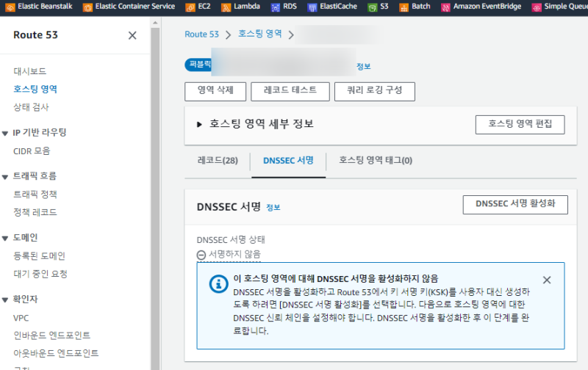The image size is (588, 370).
Task: Switch to the 레코드(28) tab
Action: tap(218, 161)
